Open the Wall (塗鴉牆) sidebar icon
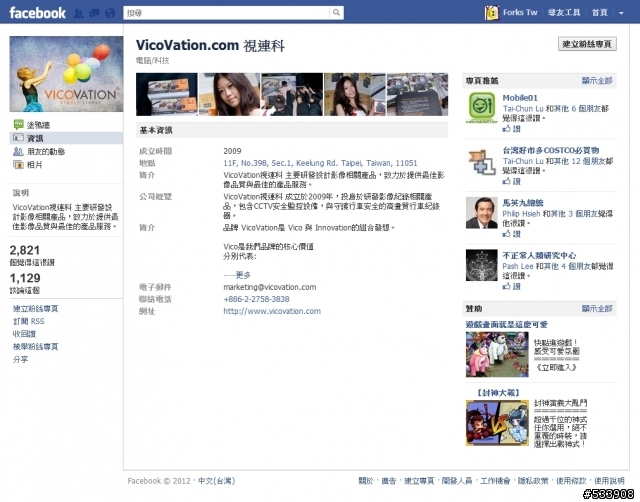Image resolution: width=640 pixels, height=502 pixels. coord(18,124)
